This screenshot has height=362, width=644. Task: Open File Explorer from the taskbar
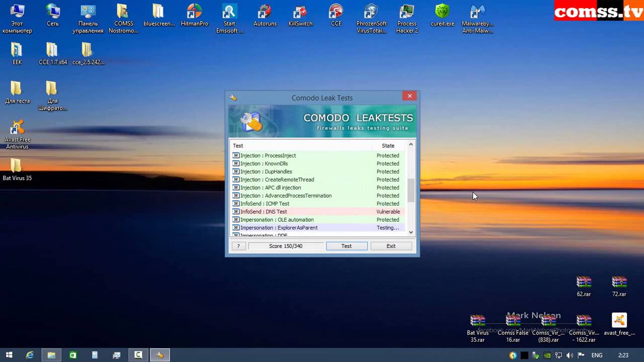(51, 355)
